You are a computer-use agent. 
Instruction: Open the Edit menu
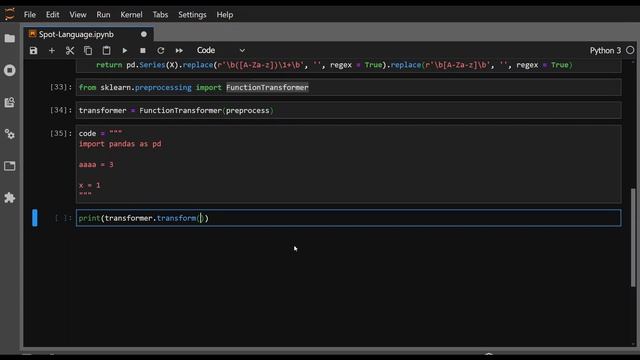point(52,15)
